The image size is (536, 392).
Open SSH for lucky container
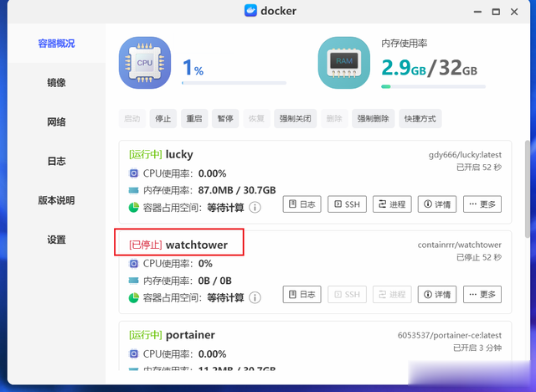pos(347,204)
